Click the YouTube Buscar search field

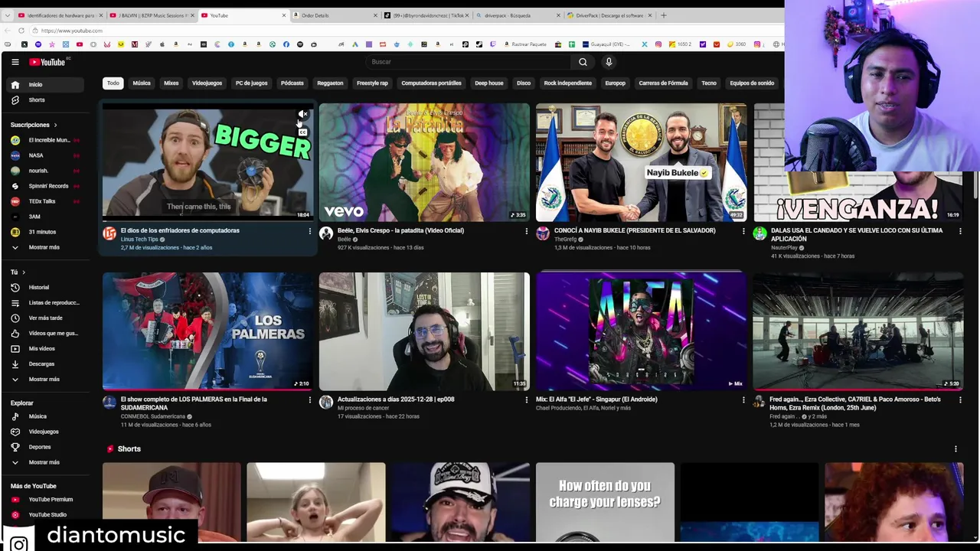469,62
